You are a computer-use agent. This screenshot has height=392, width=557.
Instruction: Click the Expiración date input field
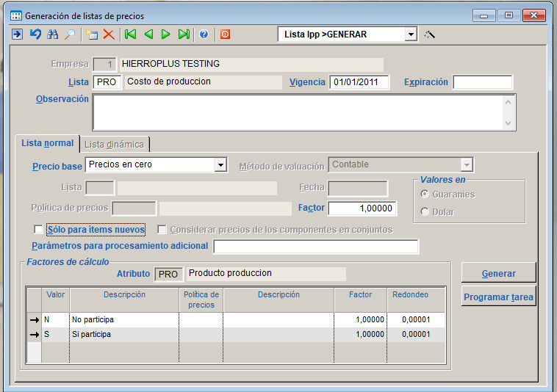pos(482,82)
